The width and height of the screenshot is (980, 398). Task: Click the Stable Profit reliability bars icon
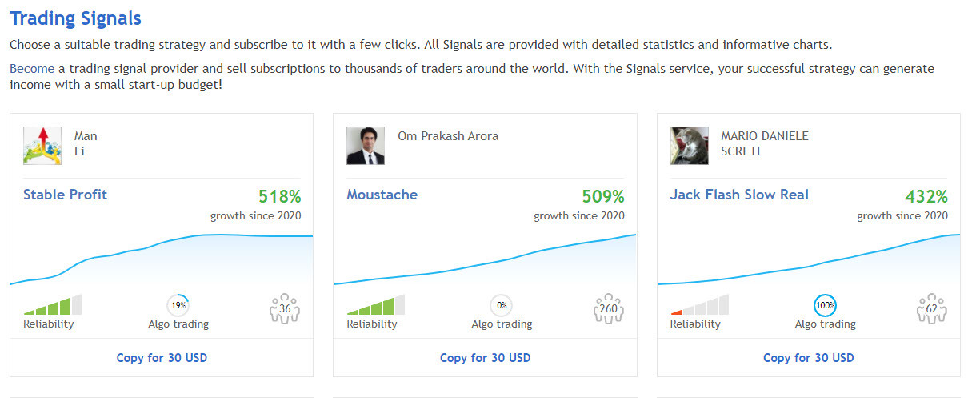point(53,304)
